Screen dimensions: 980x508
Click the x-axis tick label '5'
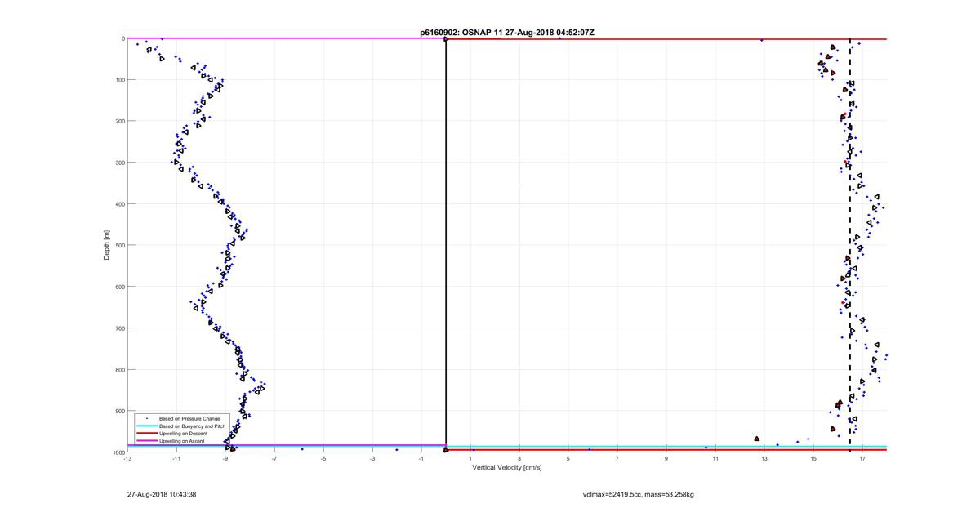568,459
